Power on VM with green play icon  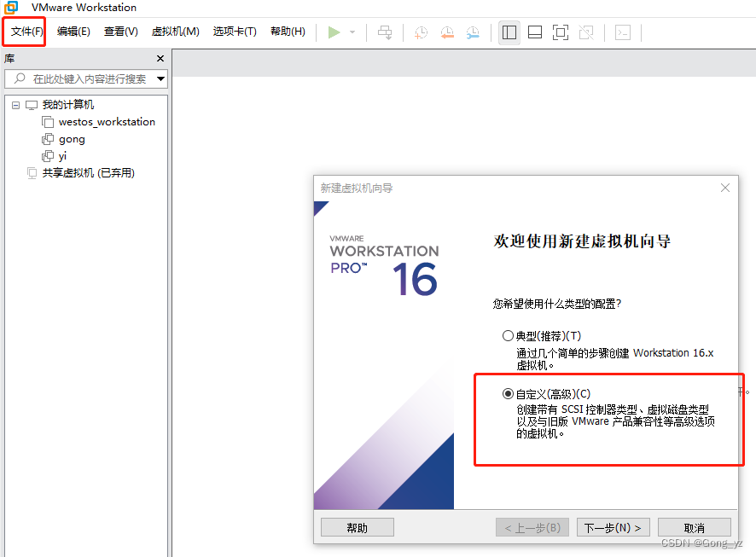coord(334,32)
